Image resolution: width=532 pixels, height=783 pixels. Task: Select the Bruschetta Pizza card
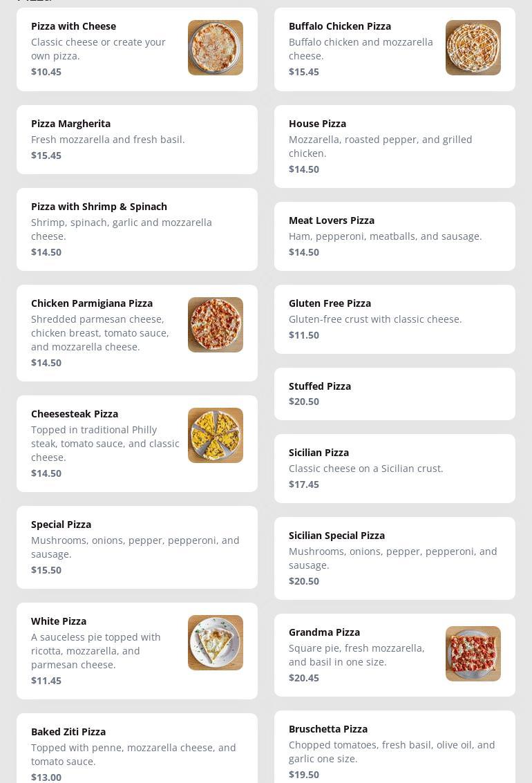pos(395,748)
